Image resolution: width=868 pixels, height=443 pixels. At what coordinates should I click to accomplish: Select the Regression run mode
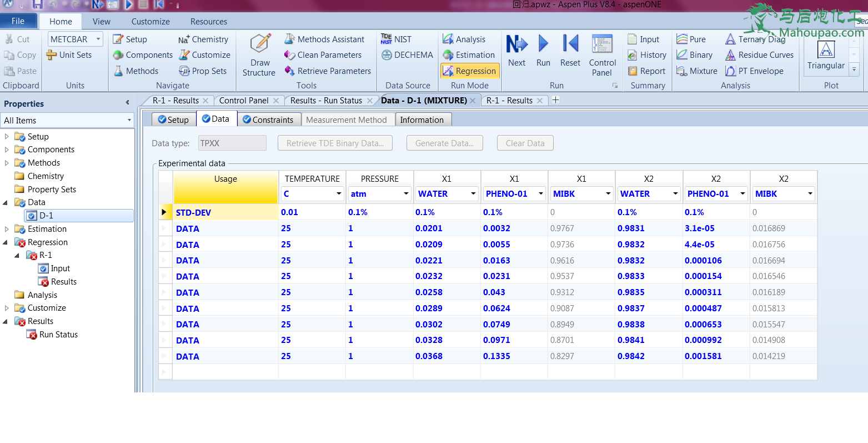point(470,71)
